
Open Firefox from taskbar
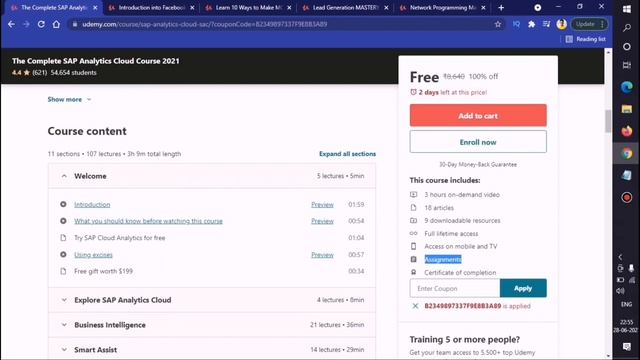pyautogui.click(x=627, y=131)
